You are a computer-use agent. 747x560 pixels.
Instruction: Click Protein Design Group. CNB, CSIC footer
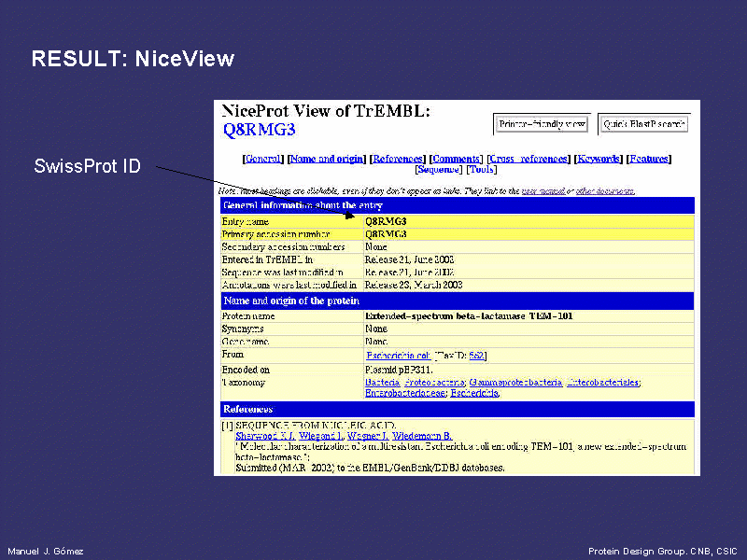pyautogui.click(x=663, y=552)
